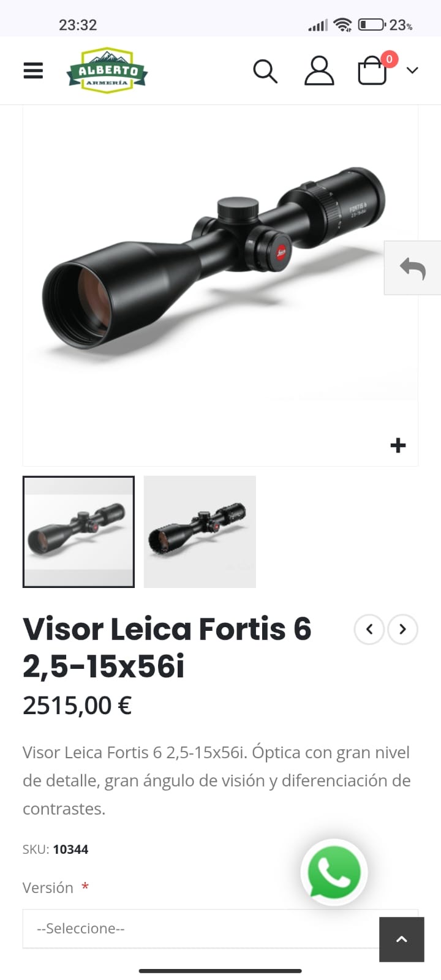Open the hamburger navigation menu

pyautogui.click(x=33, y=70)
